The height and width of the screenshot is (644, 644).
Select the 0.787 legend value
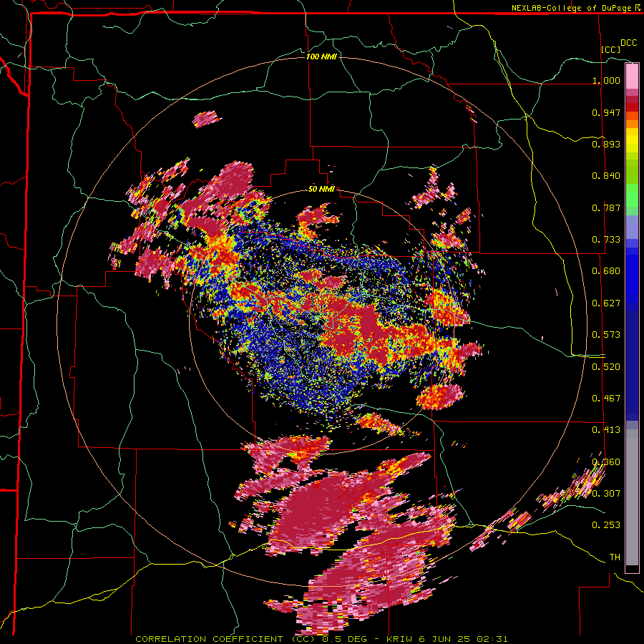point(606,208)
